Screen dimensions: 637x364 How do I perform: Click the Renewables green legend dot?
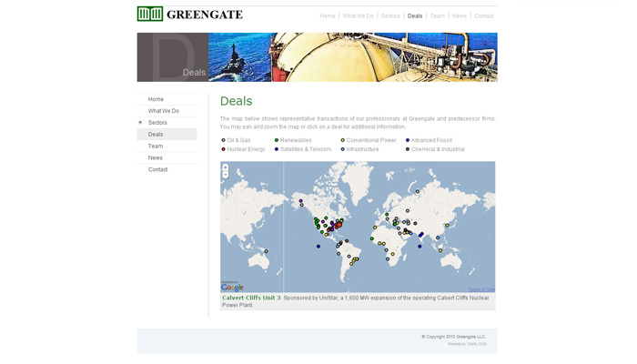point(277,140)
